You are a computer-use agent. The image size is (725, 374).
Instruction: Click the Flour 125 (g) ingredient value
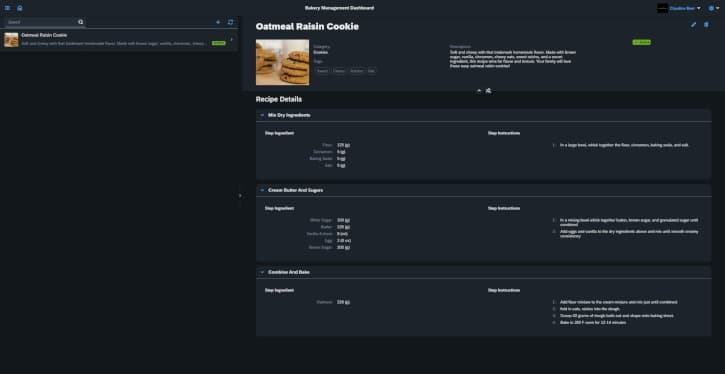(343, 145)
